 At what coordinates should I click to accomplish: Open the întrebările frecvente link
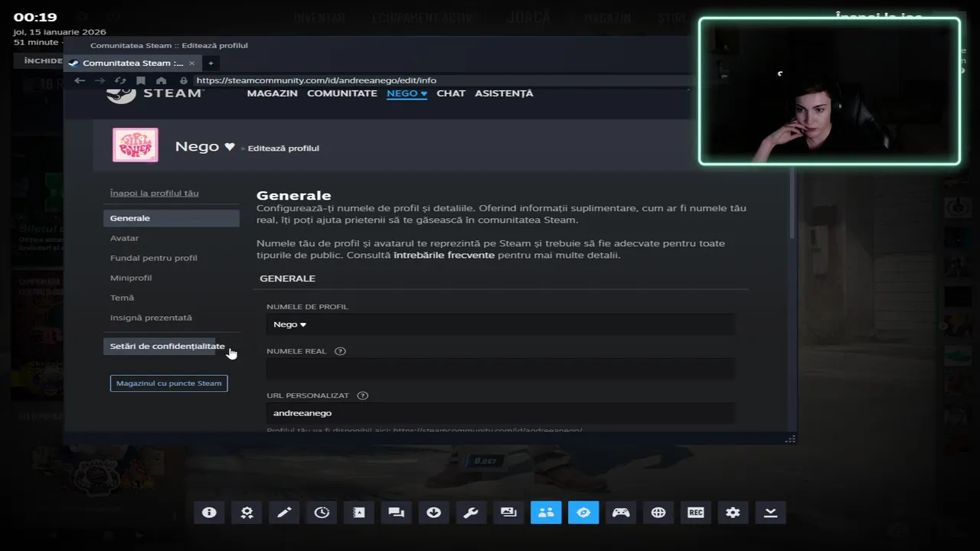pyautogui.click(x=443, y=255)
